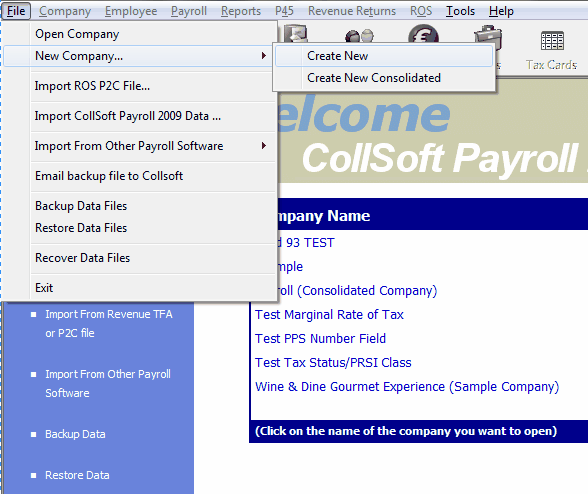588x494 pixels.
Task: Select Restore Data Files menu entry
Action: click(x=140, y=228)
